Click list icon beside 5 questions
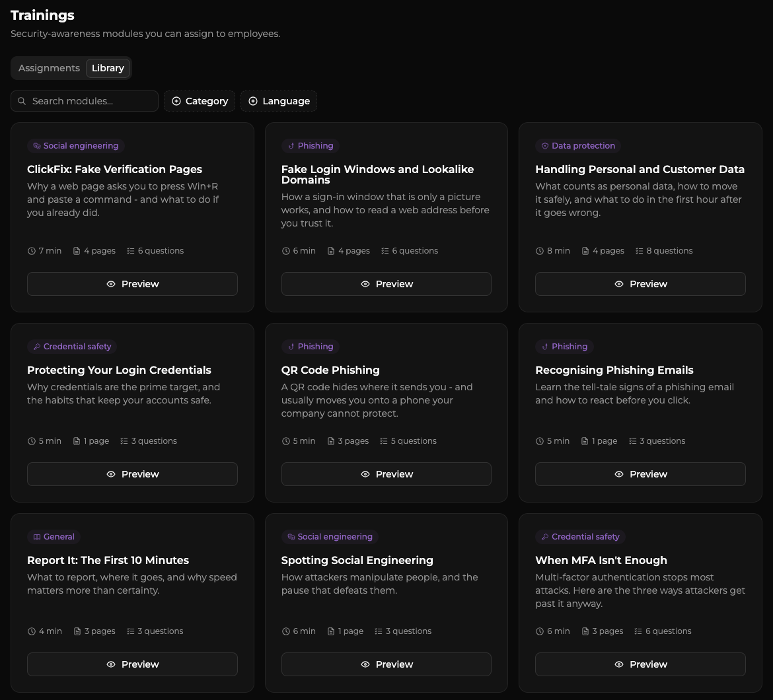The image size is (773, 700). pyautogui.click(x=384, y=441)
